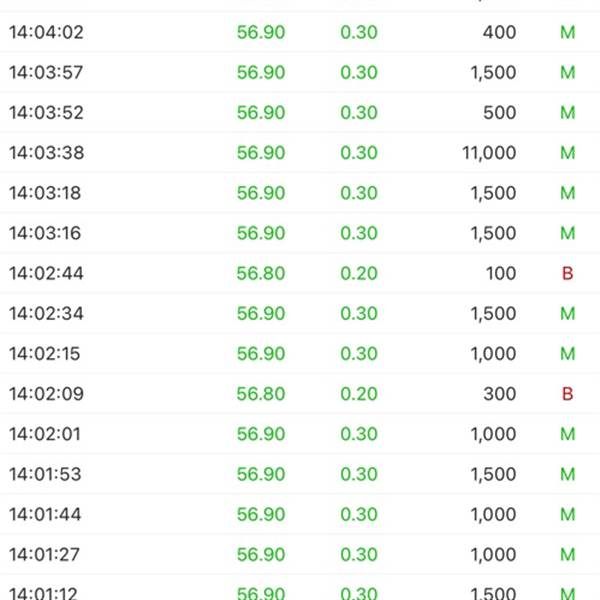Tap the 14:02:15 timestamp
Image resolution: width=600 pixels, height=600 pixels.
tap(45, 354)
